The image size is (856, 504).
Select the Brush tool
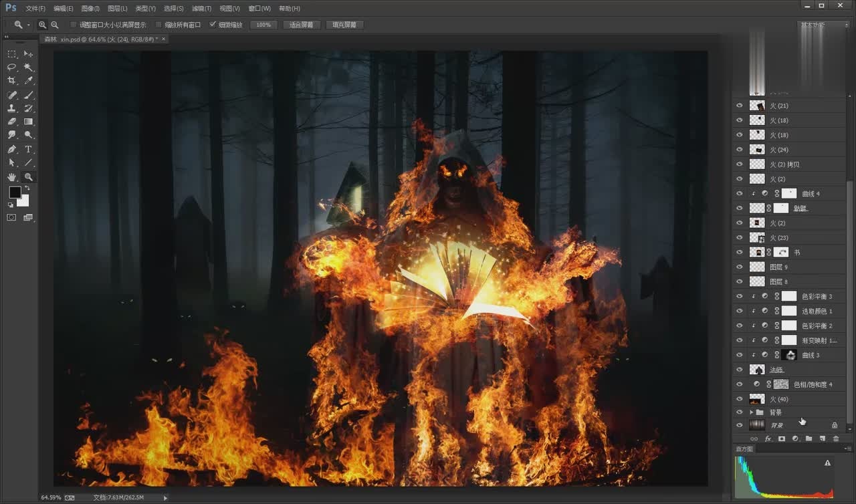[28, 95]
